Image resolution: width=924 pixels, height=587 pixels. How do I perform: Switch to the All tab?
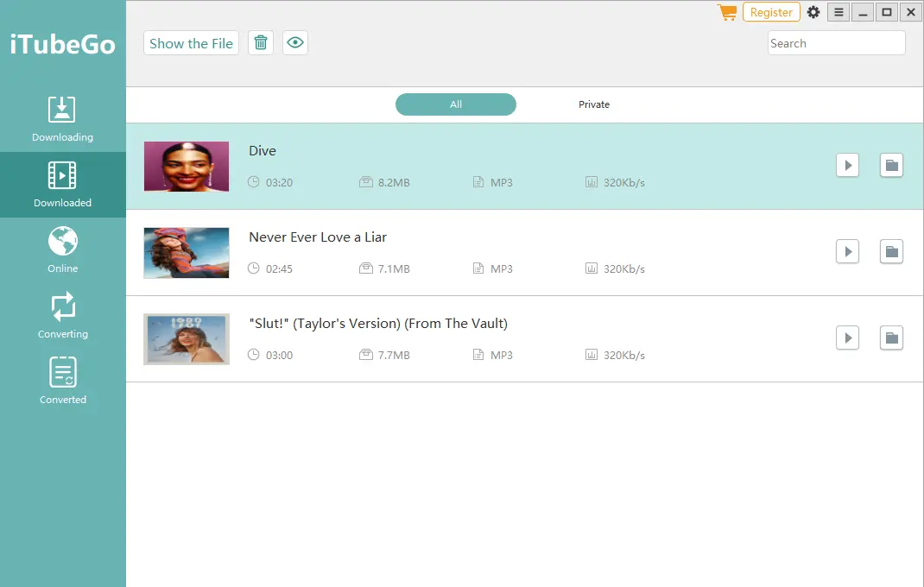455,104
